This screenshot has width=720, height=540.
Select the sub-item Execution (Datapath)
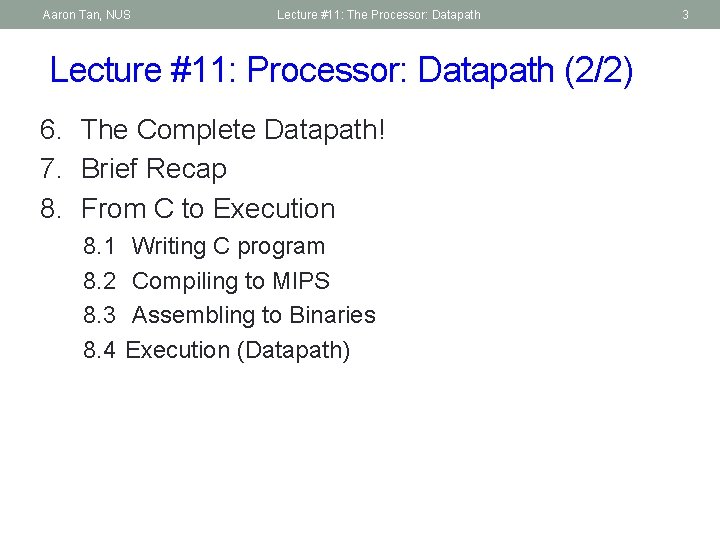(x=238, y=350)
